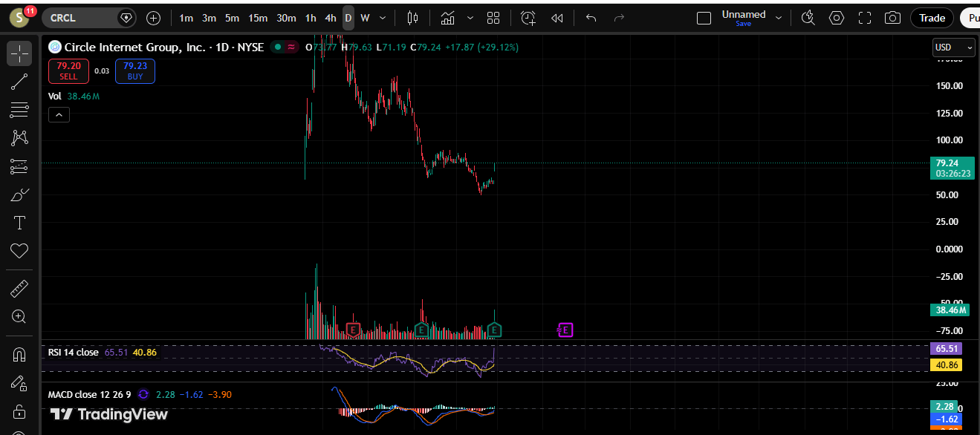Open the layout setup square icon
Image resolution: width=980 pixels, height=435 pixels.
click(705, 18)
